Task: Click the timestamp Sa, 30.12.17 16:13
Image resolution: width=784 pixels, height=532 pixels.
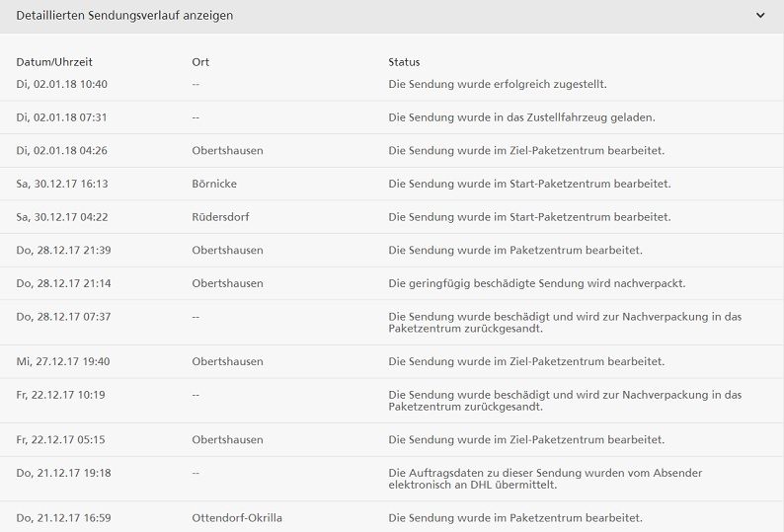Action: 62,184
